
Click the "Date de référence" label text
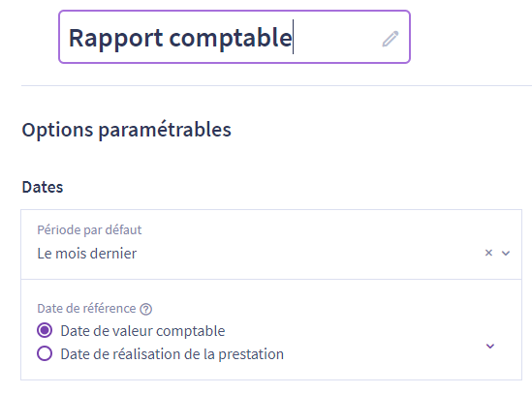pos(86,308)
